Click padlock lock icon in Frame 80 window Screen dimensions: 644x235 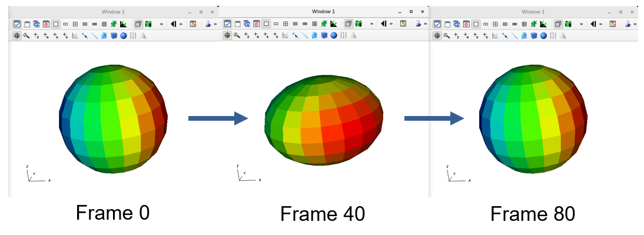(628, 24)
